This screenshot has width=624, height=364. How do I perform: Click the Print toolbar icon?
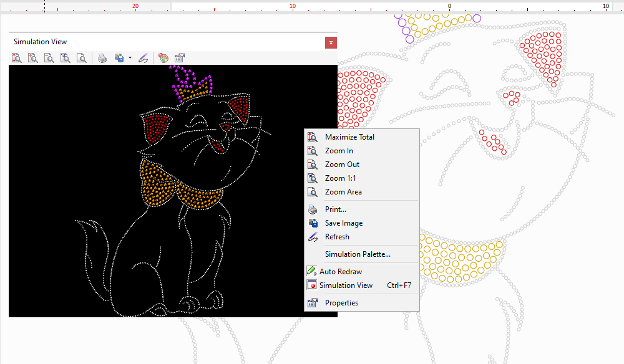102,58
